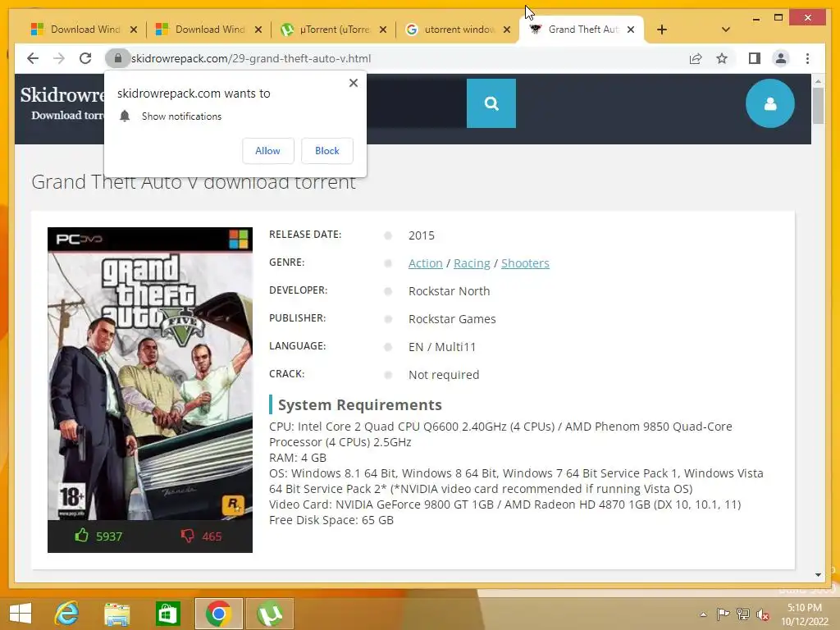Expand the tab search chevron
Screen dimensions: 840x630
click(x=726, y=30)
